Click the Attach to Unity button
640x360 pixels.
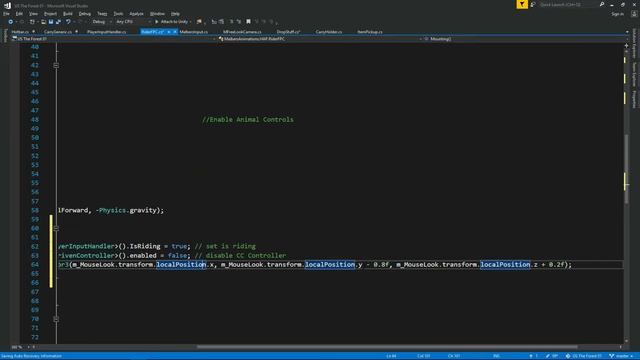(x=171, y=22)
